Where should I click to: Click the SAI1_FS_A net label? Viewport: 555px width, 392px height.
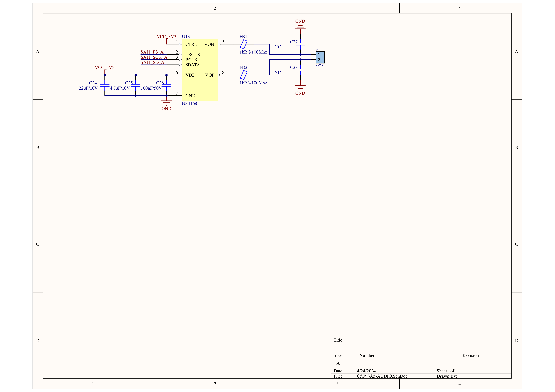[152, 52]
